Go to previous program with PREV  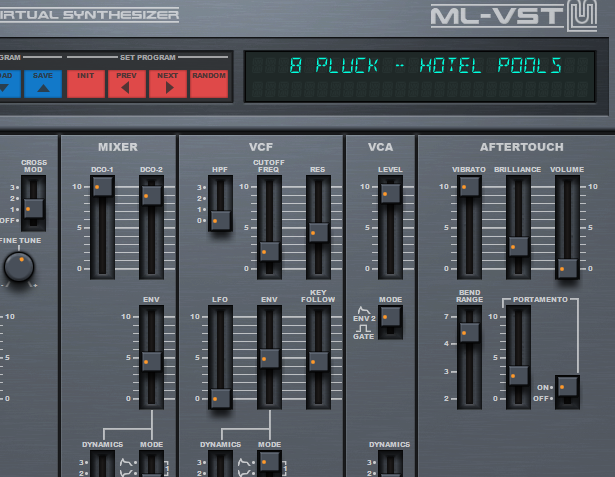click(127, 84)
